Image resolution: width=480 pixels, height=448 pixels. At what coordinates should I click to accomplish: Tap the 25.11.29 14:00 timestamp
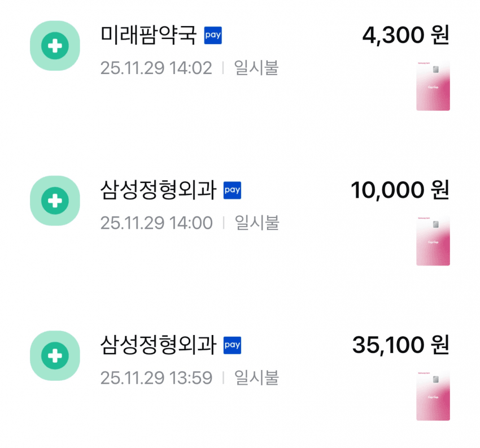[x=156, y=223]
